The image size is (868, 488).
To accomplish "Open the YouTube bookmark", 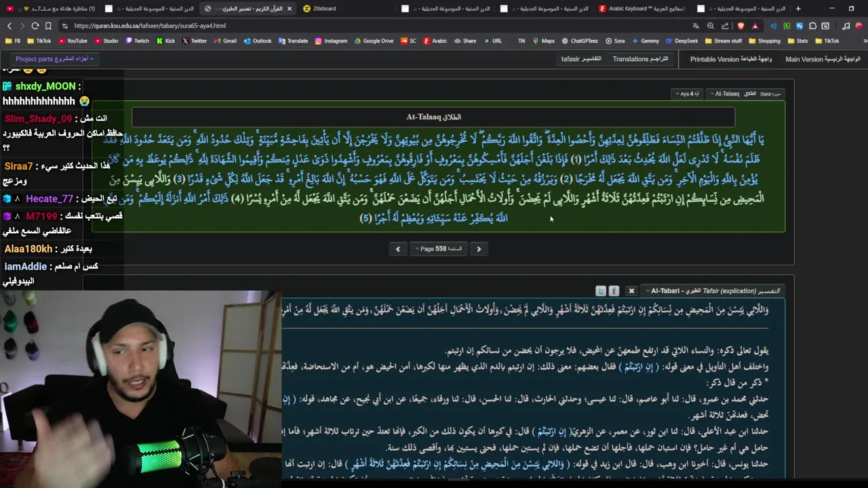I will [72, 41].
